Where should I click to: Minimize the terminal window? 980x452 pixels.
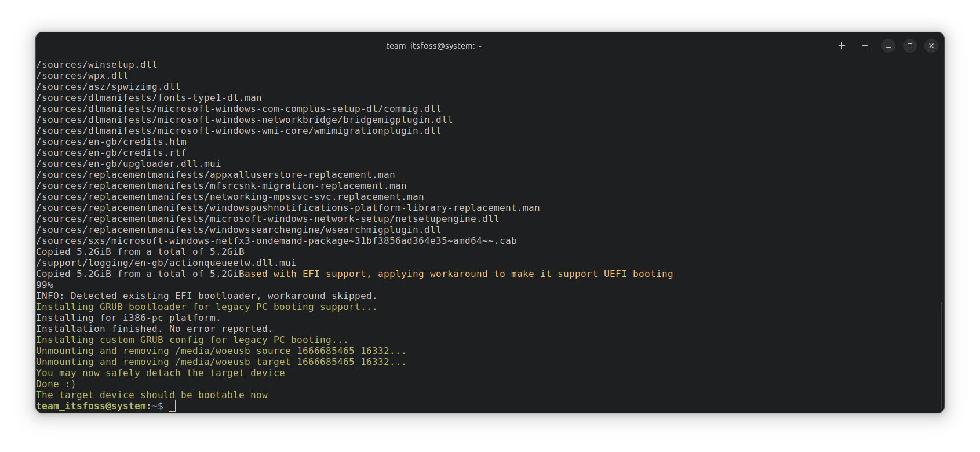point(888,45)
